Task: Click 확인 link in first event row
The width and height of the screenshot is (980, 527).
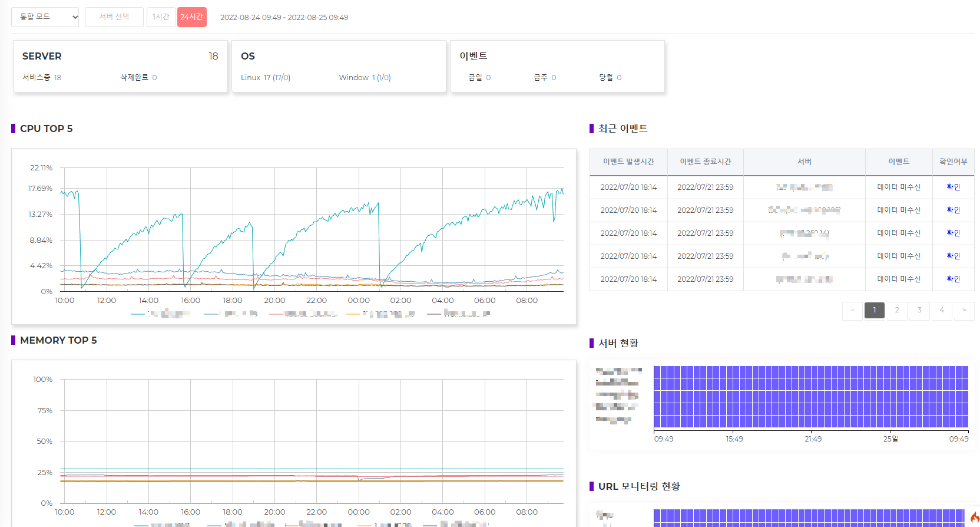Action: [953, 187]
